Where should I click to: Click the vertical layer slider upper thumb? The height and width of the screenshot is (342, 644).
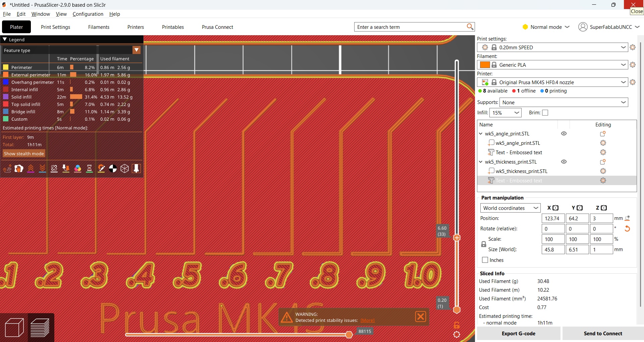(x=457, y=238)
